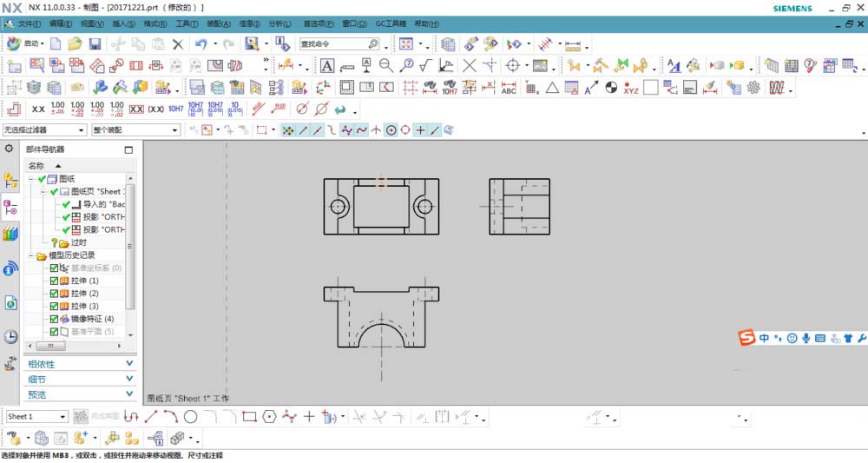868x463 pixels.
Task: Open the 无选择过滤器 selection filter dropdown
Action: coord(45,130)
